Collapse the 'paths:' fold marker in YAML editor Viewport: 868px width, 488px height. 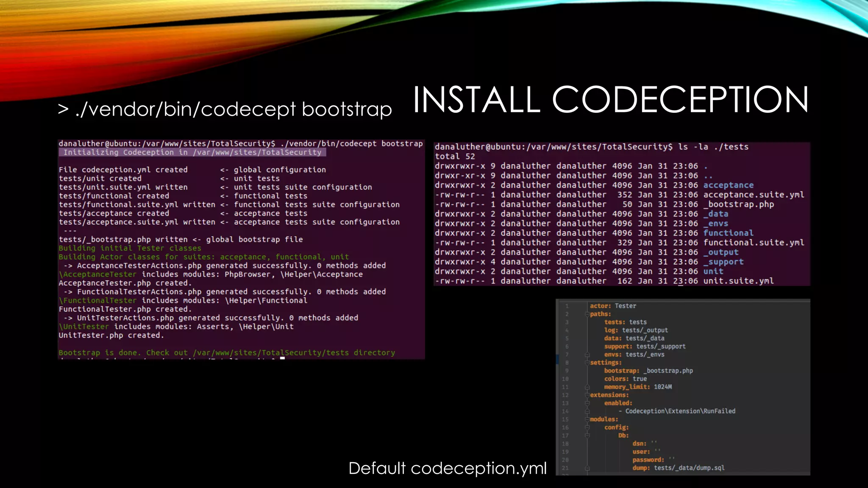pos(587,314)
